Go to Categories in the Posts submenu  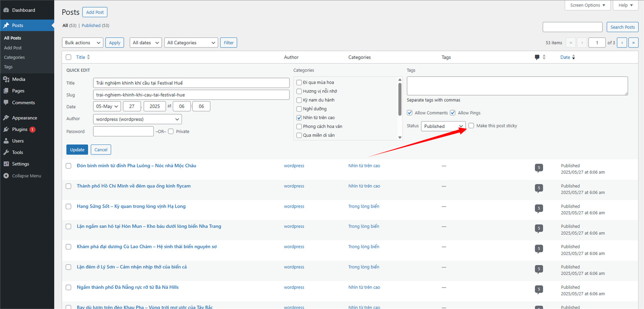coord(14,58)
